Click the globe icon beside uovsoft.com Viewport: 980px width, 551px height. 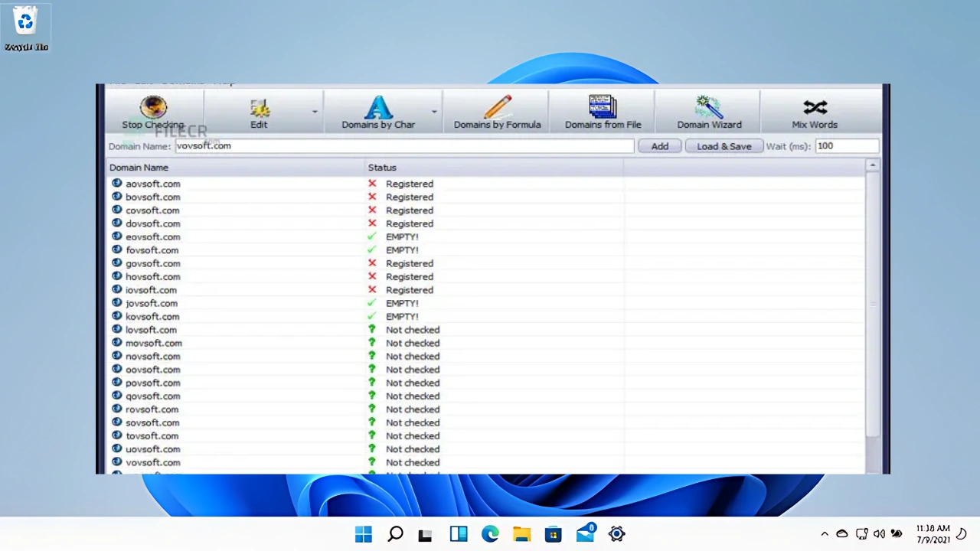point(117,448)
